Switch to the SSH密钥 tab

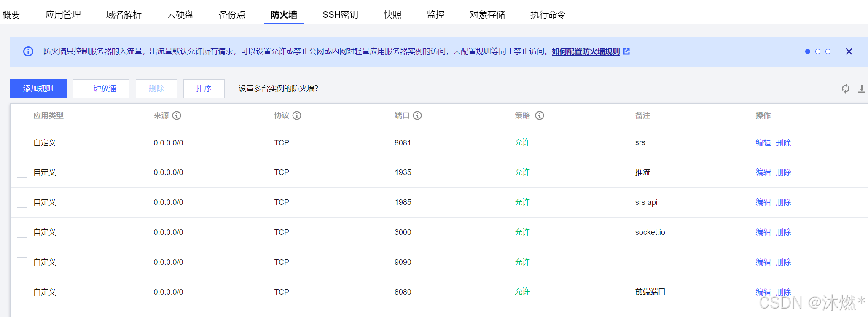point(340,15)
